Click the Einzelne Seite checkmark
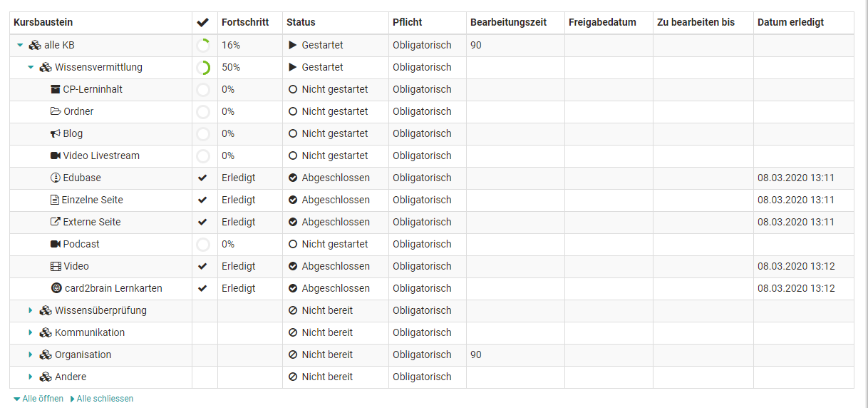This screenshot has width=868, height=408. [x=202, y=200]
